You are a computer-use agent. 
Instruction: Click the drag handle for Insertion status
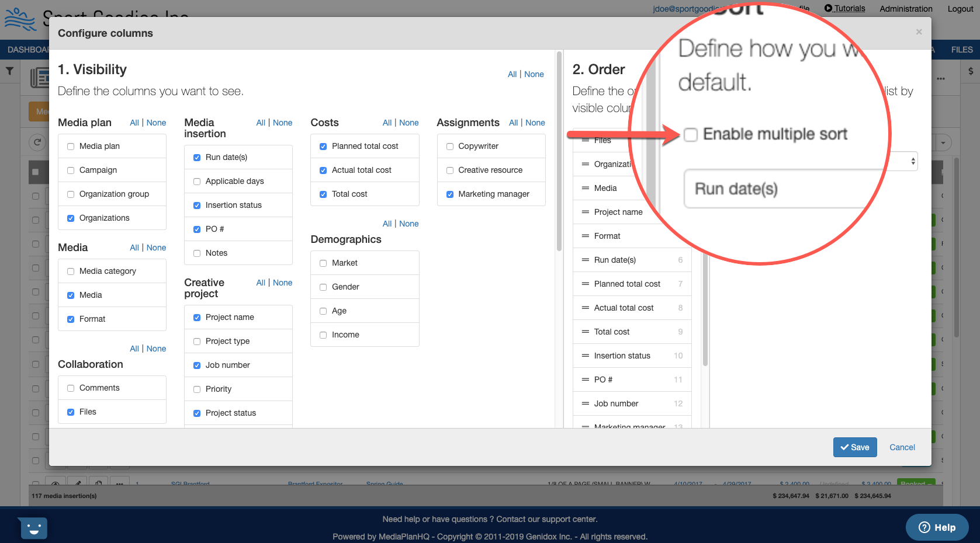click(x=585, y=356)
